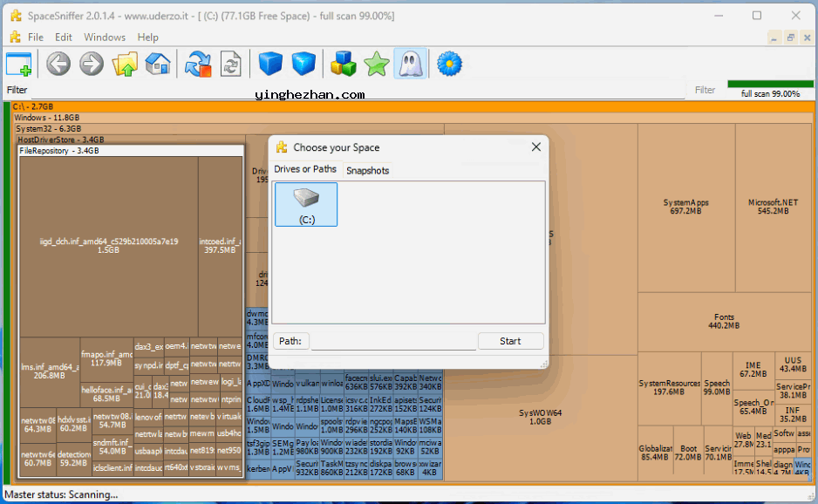The width and height of the screenshot is (818, 504).
Task: Open the Windows menu
Action: [x=105, y=37]
